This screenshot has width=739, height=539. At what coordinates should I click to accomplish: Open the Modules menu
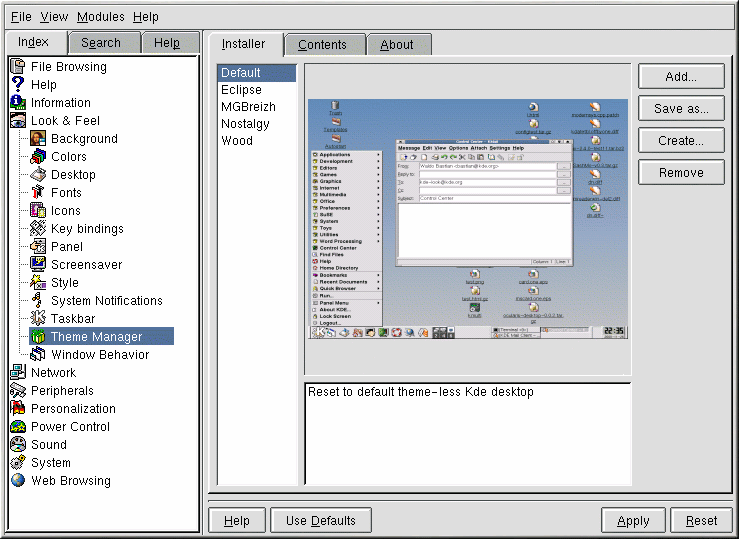coord(100,17)
